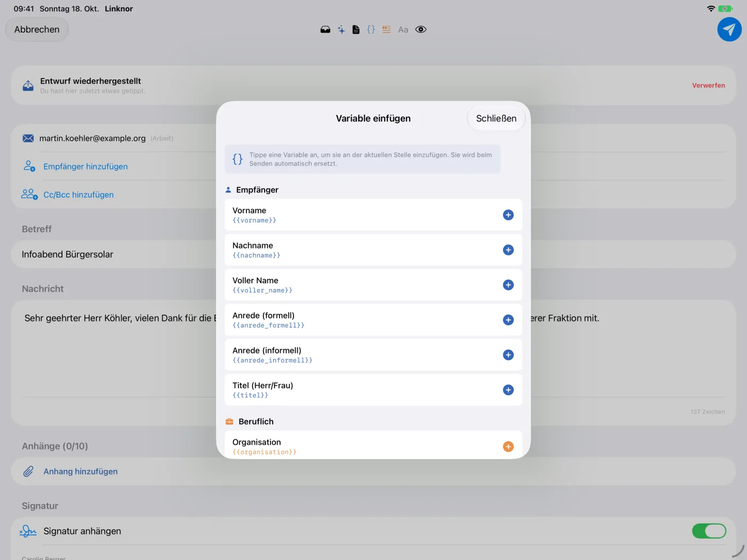The width and height of the screenshot is (747, 560).
Task: Open the text font size Aa icon
Action: click(x=403, y=30)
